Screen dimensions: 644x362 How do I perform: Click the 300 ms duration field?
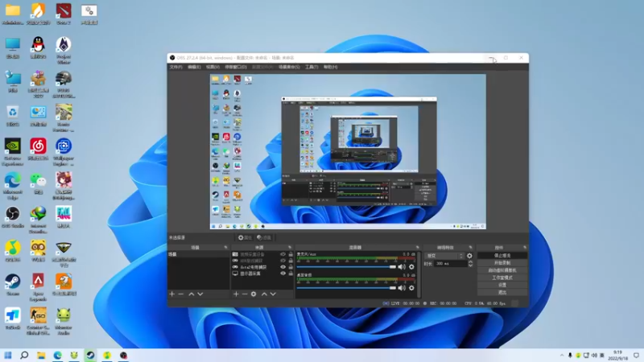click(x=451, y=264)
